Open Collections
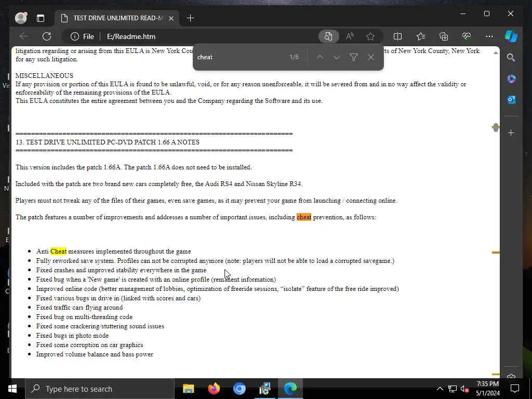This screenshot has height=399, width=532. (x=444, y=36)
